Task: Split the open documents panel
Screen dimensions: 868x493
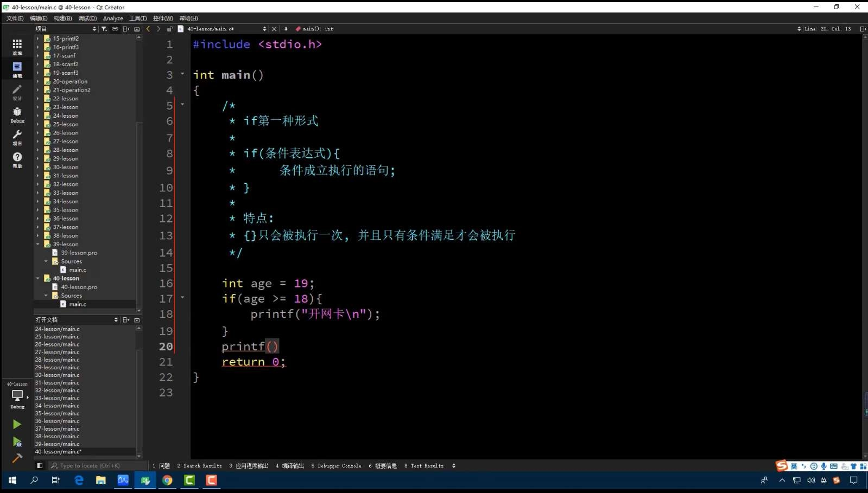Action: point(126,320)
